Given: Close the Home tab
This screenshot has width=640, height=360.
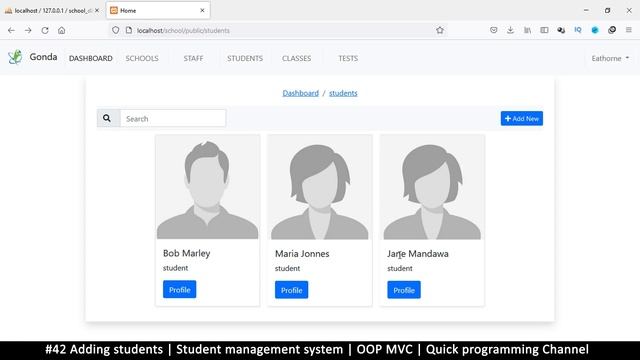Looking at the screenshot, I should click(202, 11).
